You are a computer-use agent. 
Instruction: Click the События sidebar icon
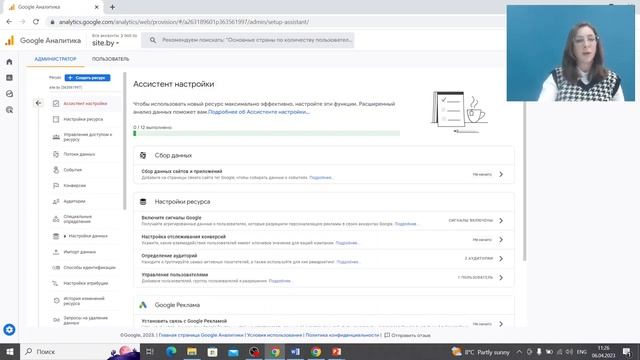tap(56, 170)
